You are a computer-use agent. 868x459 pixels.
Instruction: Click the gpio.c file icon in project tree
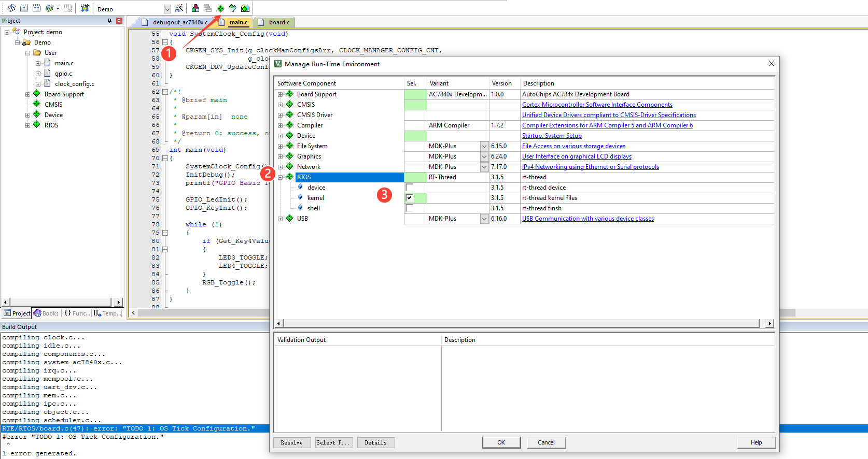tap(47, 74)
